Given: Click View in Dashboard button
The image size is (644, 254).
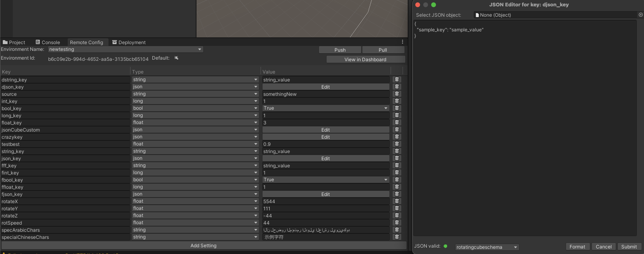Looking at the screenshot, I should pos(365,59).
